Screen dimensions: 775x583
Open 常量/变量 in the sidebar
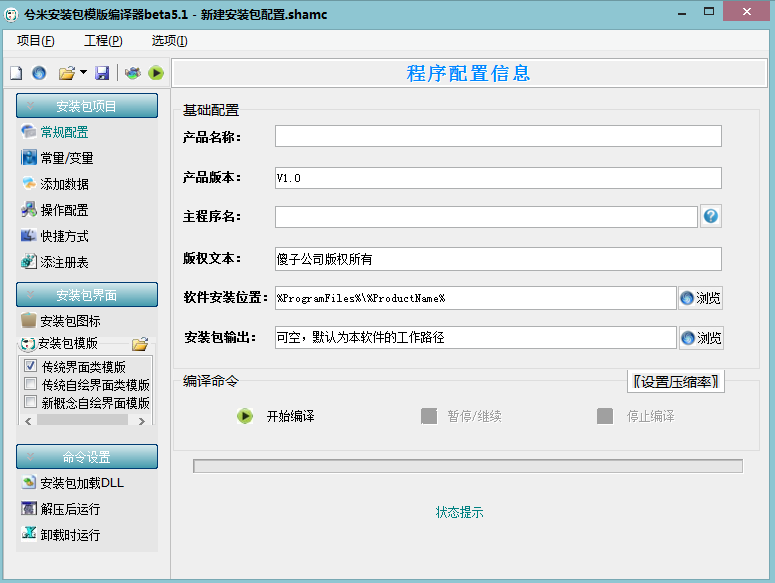click(x=66, y=158)
